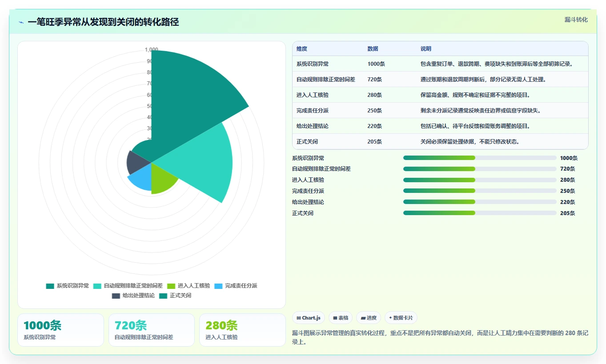Click the 表格 chip
606x364 pixels.
point(341,318)
